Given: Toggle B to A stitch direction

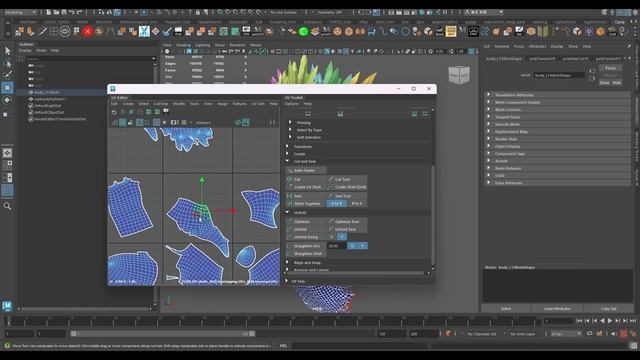Looking at the screenshot, I should click(x=357, y=203).
